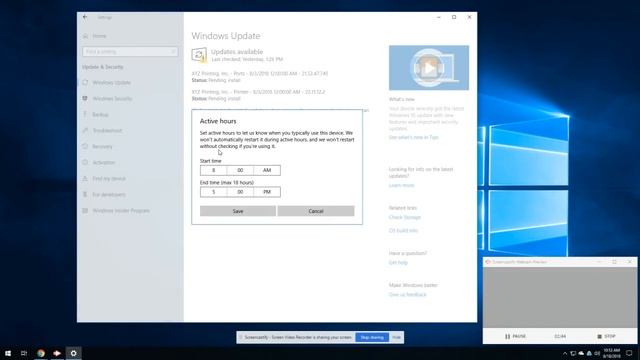The width and height of the screenshot is (640, 360).
Task: Click the search magnifier in Find a setting
Action: (x=173, y=52)
